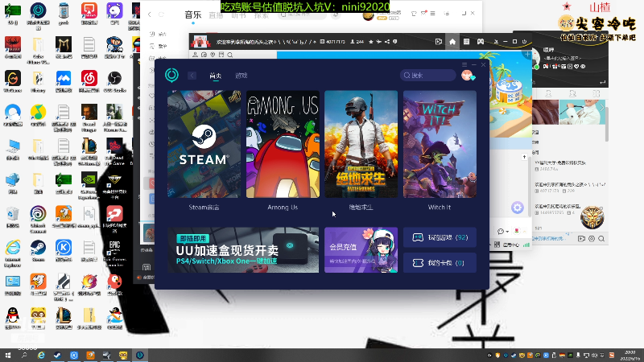Switch to the 首页 home tab
Screen dimensions: 644x362
coord(215,76)
